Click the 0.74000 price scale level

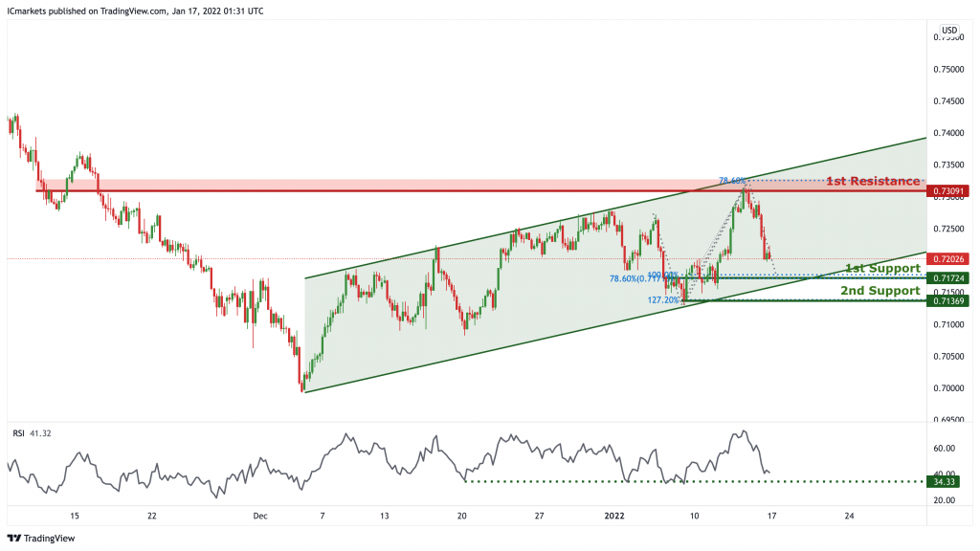948,133
